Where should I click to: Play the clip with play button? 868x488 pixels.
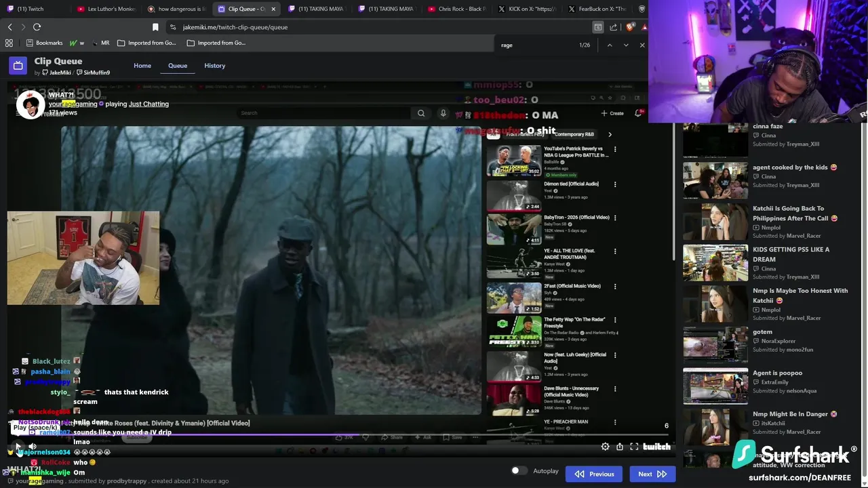[18, 447]
